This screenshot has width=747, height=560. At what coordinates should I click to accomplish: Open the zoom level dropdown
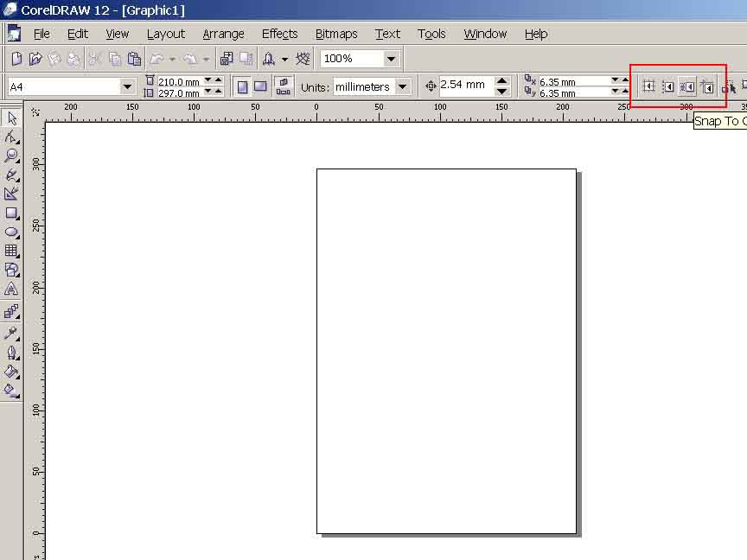tap(391, 59)
